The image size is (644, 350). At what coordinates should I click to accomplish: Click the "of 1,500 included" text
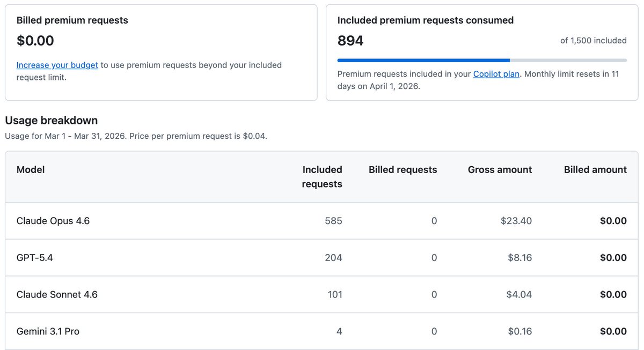tap(593, 41)
